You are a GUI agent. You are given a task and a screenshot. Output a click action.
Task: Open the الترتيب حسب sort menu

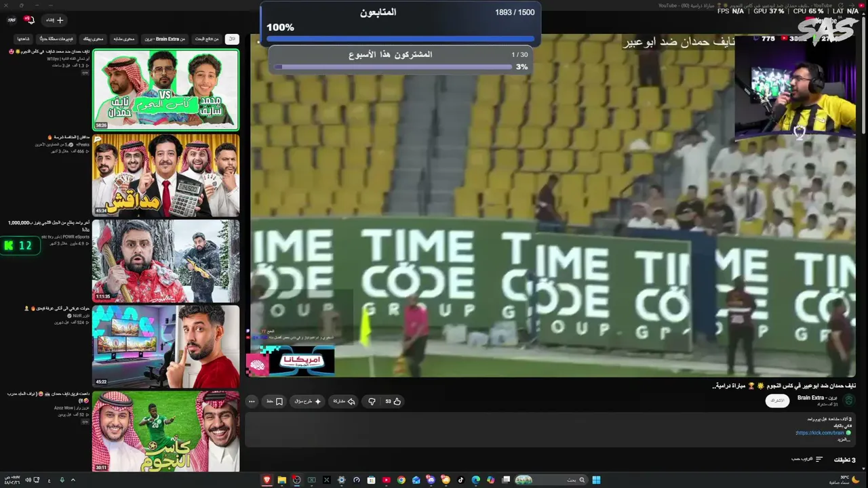point(807,459)
